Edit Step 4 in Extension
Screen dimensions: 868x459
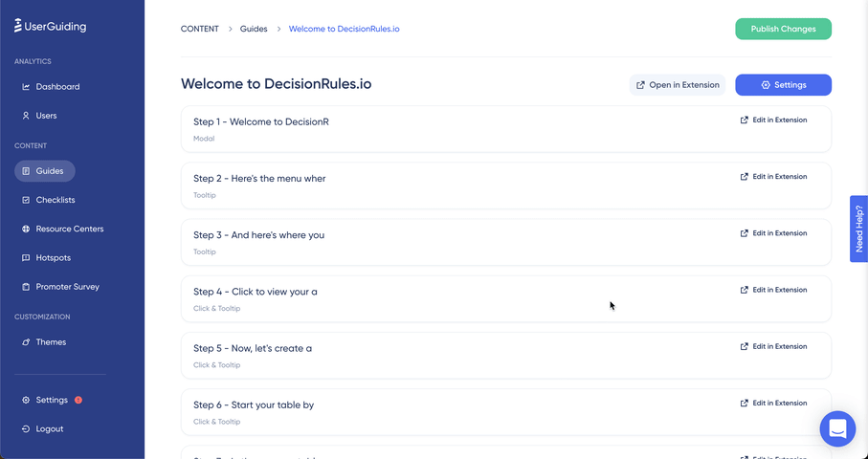(774, 290)
